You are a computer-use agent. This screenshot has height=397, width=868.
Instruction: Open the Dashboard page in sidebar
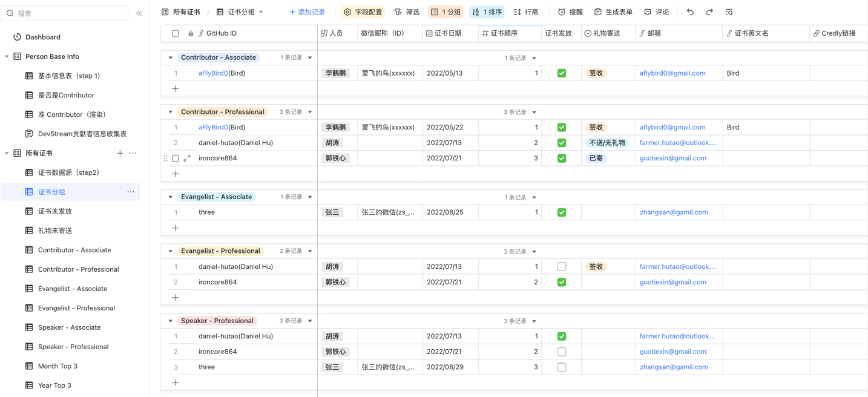42,37
